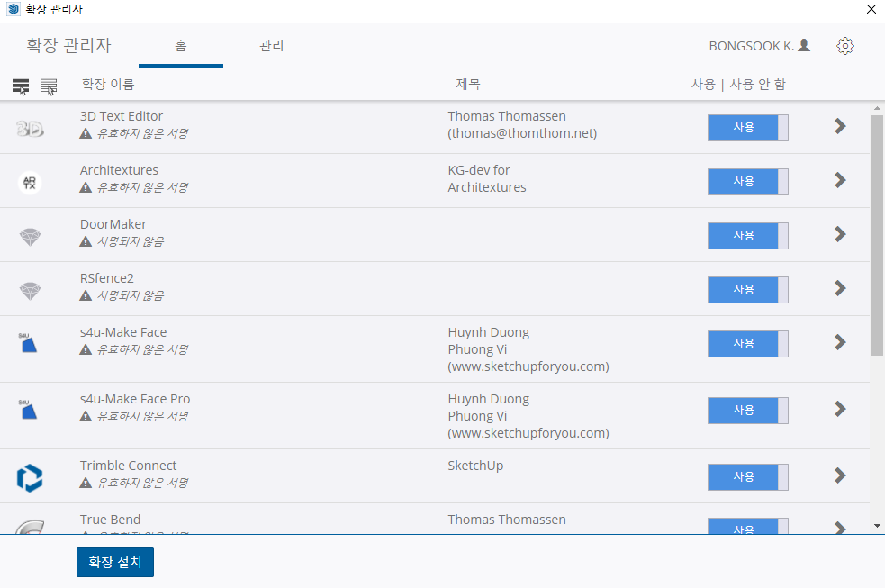Toggle the Architextures enable switch
The image size is (885, 588).
(x=748, y=182)
